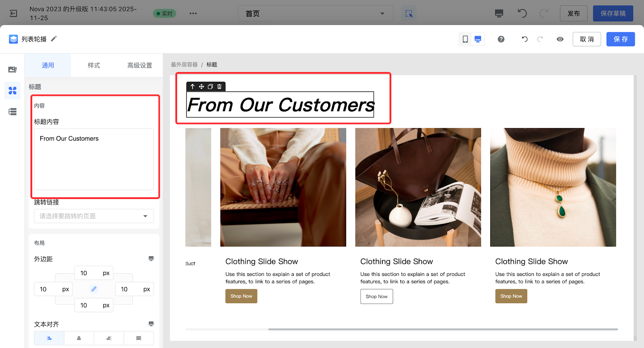
Task: Click the select-parent up arrow icon
Action: [192, 87]
